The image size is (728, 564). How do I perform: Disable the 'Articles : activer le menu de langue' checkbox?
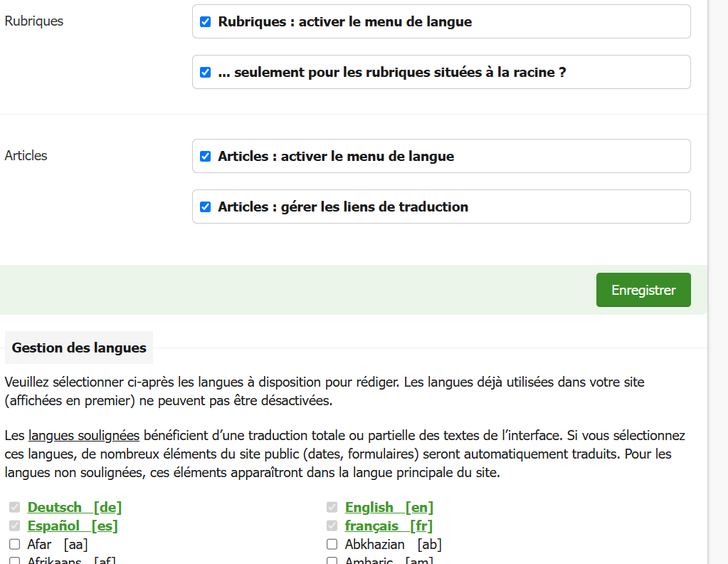point(206,157)
